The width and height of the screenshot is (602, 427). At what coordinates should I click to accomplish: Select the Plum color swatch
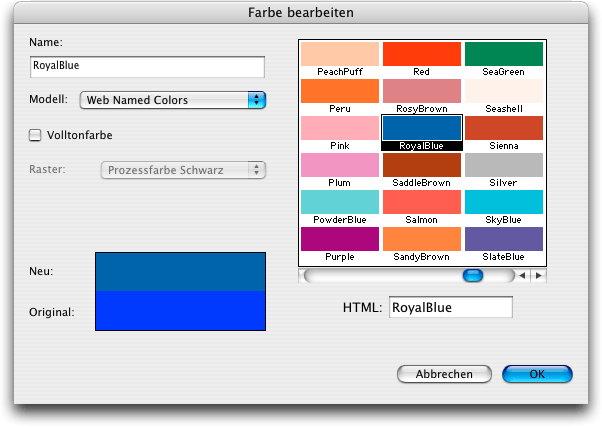[340, 165]
